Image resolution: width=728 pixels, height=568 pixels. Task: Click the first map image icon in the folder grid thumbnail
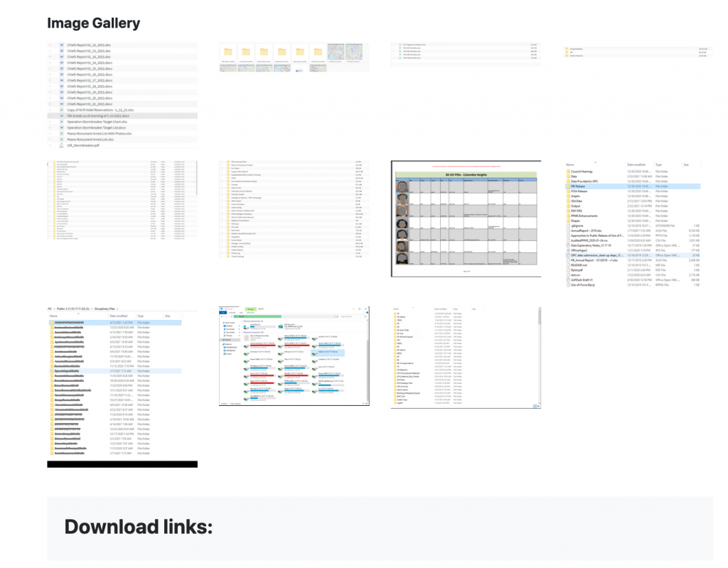pos(336,53)
